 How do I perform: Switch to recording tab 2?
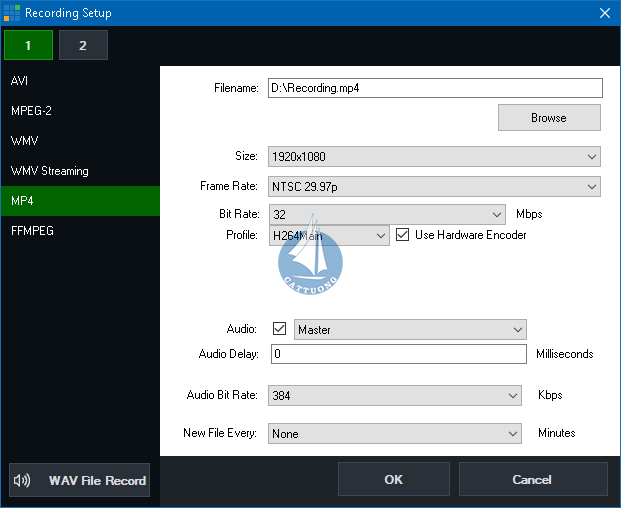pos(83,45)
